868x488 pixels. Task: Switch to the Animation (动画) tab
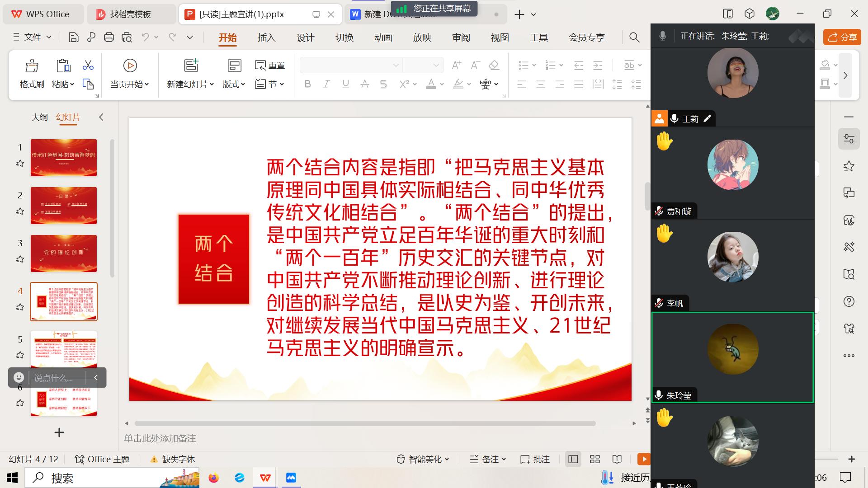pyautogui.click(x=383, y=38)
